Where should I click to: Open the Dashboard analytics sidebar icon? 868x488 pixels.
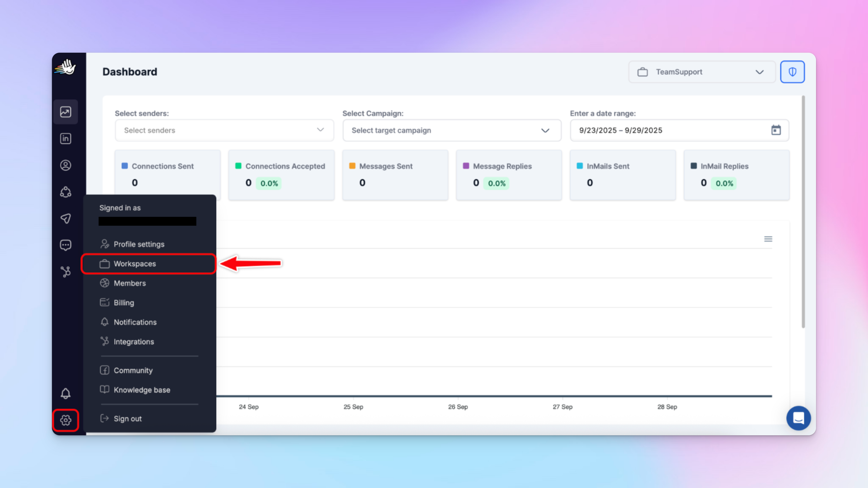65,112
